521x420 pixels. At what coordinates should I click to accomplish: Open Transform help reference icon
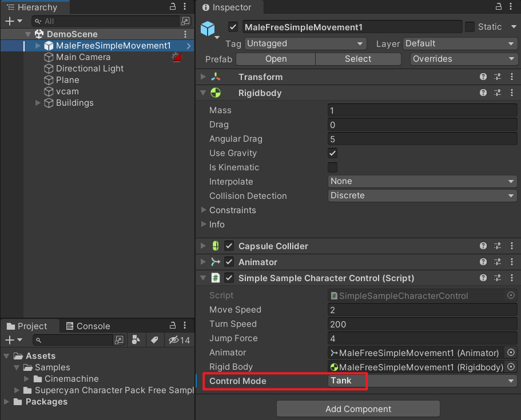point(483,77)
